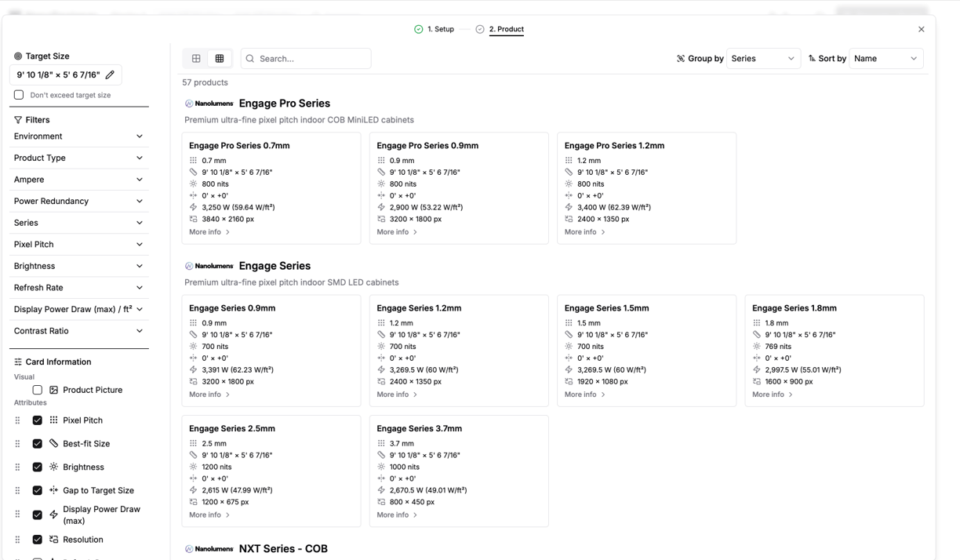This screenshot has width=960, height=560.
Task: Click the Nanolumens logo beside NXT Series - COB
Action: pos(209,549)
